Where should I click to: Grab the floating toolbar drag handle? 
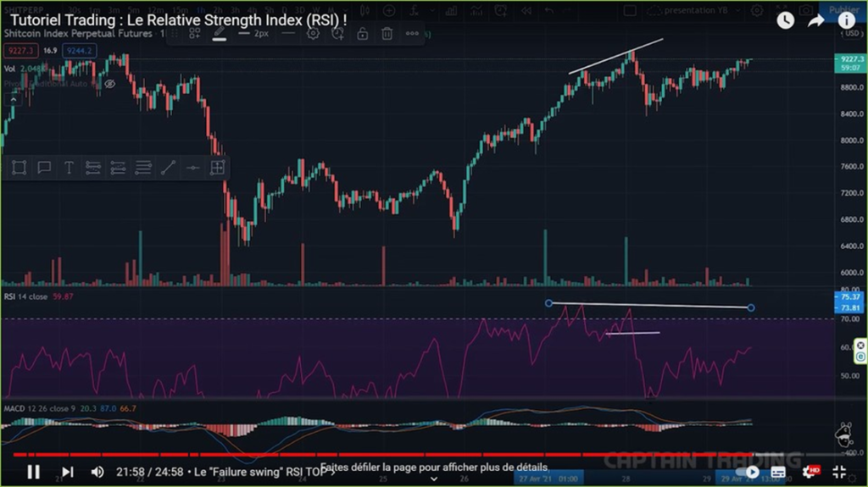tap(175, 34)
